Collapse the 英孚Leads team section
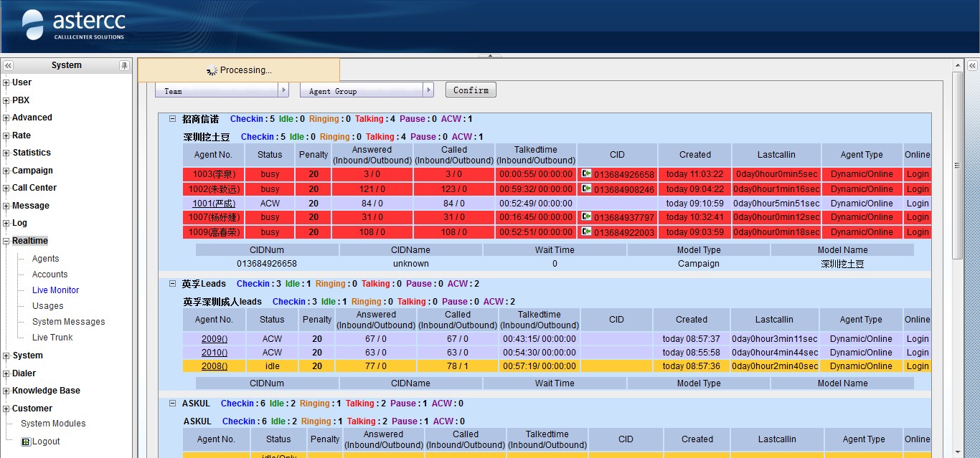Image resolution: width=980 pixels, height=458 pixels. 172,284
